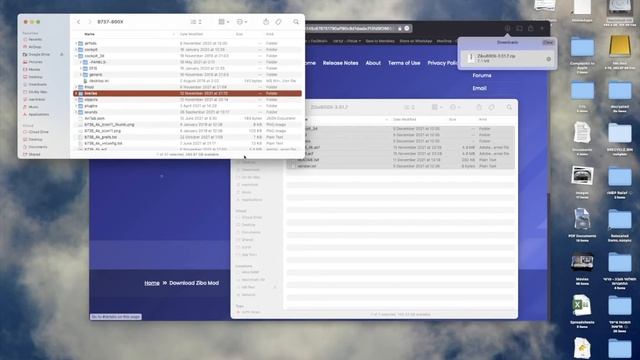Screen dimensions: 640x360
Task: Open Release Notes page on the website
Action: [340, 63]
